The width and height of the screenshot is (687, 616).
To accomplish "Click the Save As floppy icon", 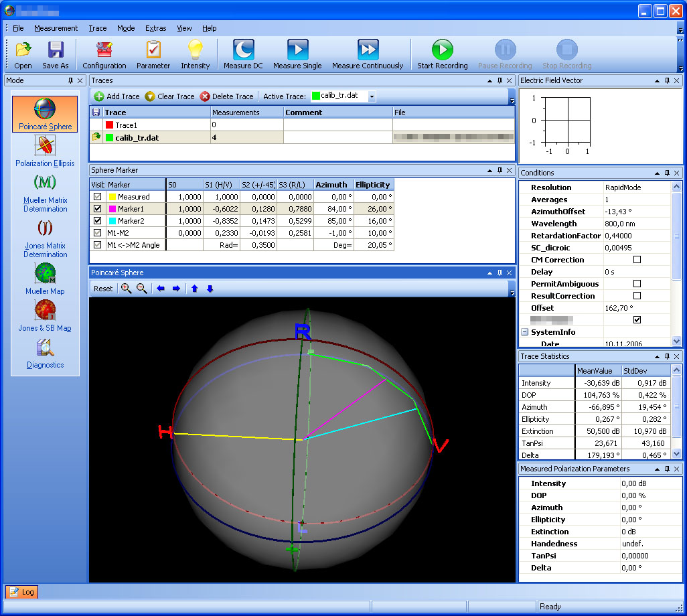I will tap(56, 50).
